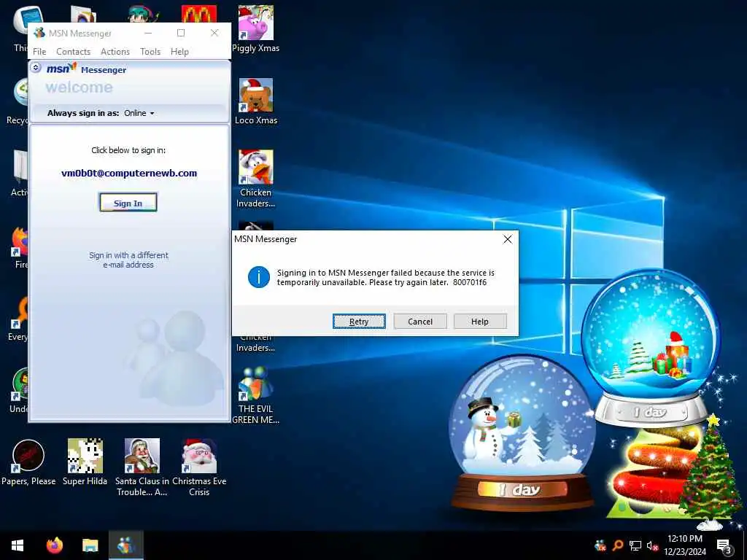Viewport: 747px width, 560px height.
Task: Click the snowman snow globe countdown widget
Action: [522, 433]
